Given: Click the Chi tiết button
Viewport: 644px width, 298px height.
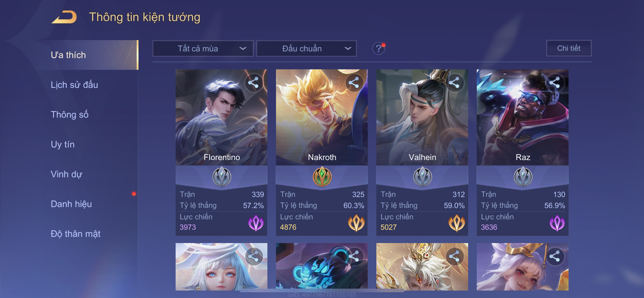Looking at the screenshot, I should [569, 48].
